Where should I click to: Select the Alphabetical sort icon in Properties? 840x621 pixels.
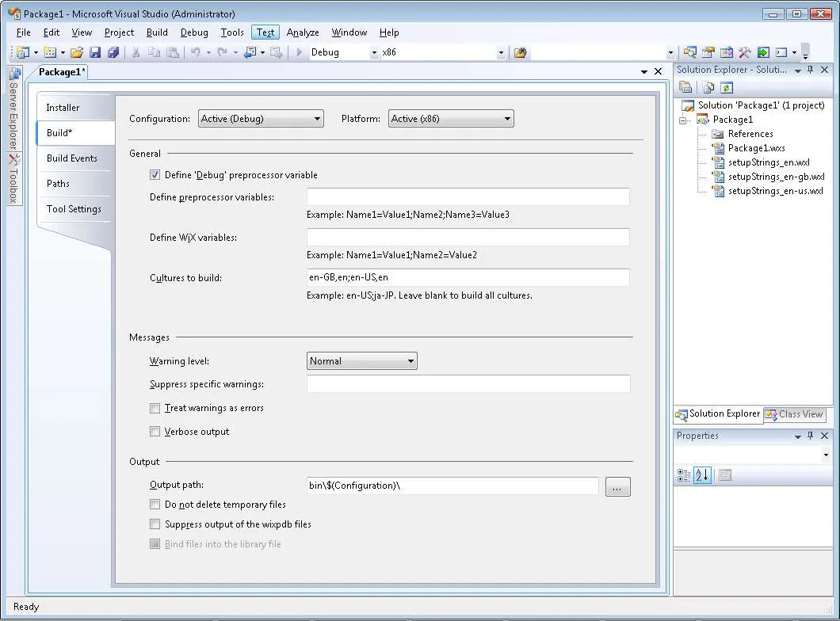click(x=702, y=475)
